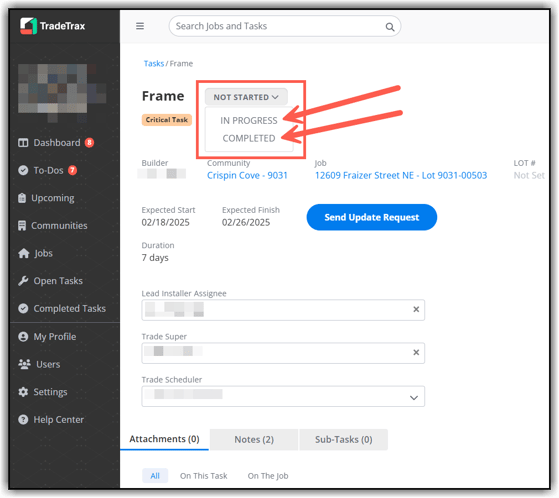Click the Completed Tasks check icon

(23, 309)
